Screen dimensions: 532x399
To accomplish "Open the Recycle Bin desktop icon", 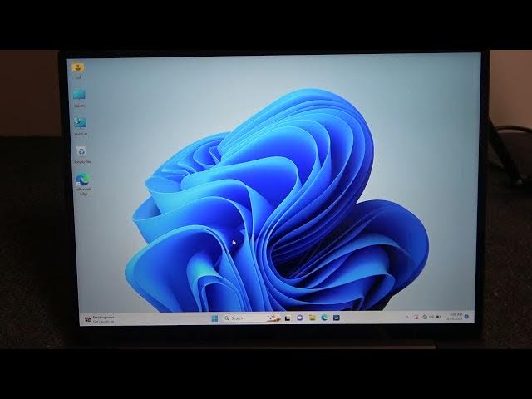I will 81,155.
